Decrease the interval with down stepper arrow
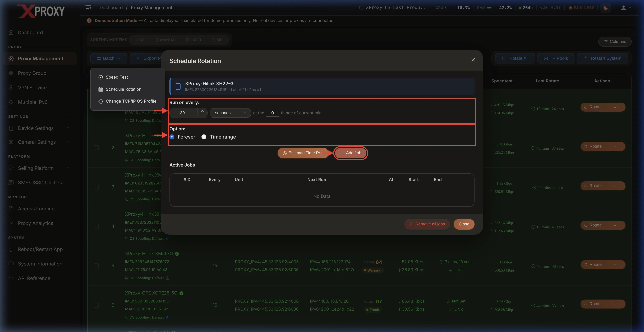The height and width of the screenshot is (332, 644). pyautogui.click(x=203, y=115)
